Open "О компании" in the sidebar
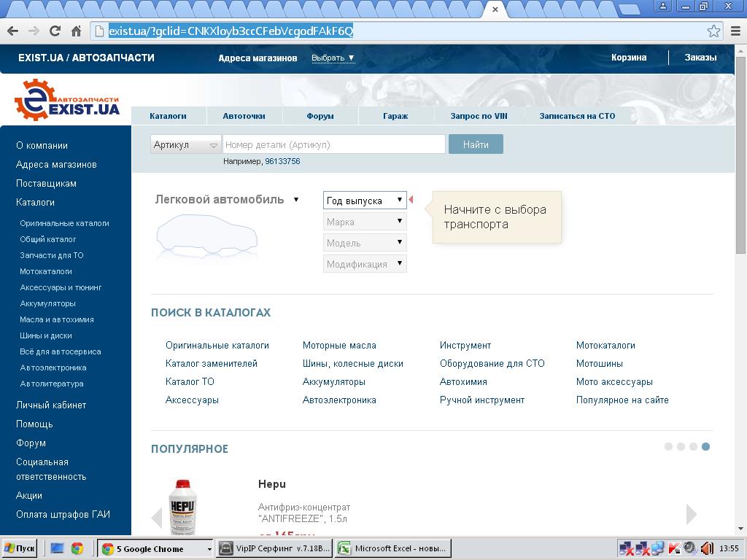 click(42, 146)
